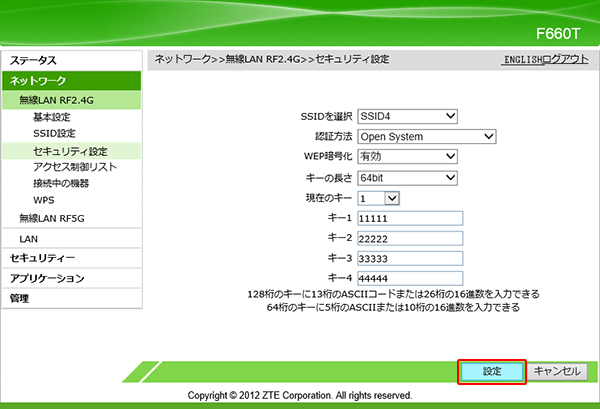
Task: Expand 無線LAN RF5G section
Action: point(55,218)
